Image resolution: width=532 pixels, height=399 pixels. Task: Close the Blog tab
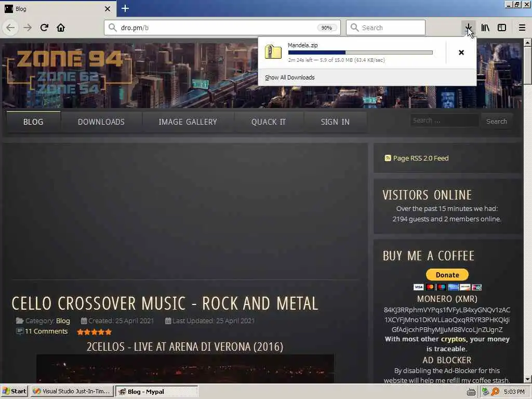coord(108,9)
